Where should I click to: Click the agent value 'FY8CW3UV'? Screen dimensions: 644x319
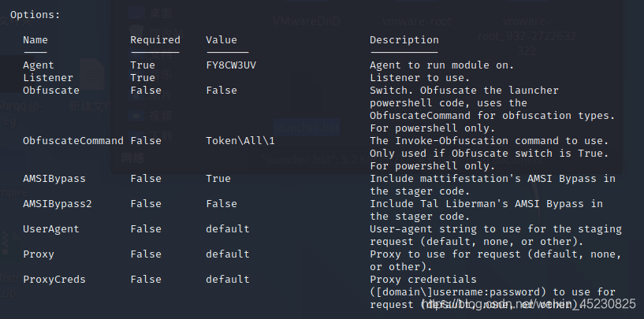231,65
